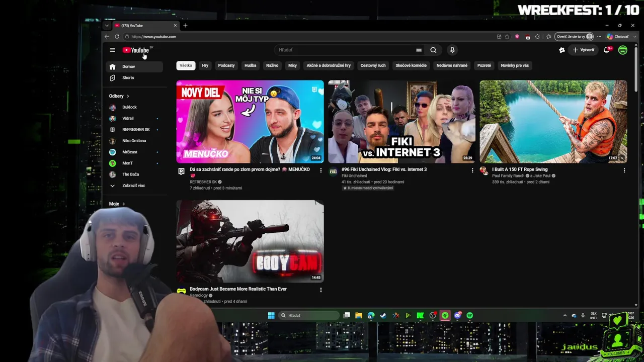Open the YouTube hamburger guide menu

click(112, 50)
